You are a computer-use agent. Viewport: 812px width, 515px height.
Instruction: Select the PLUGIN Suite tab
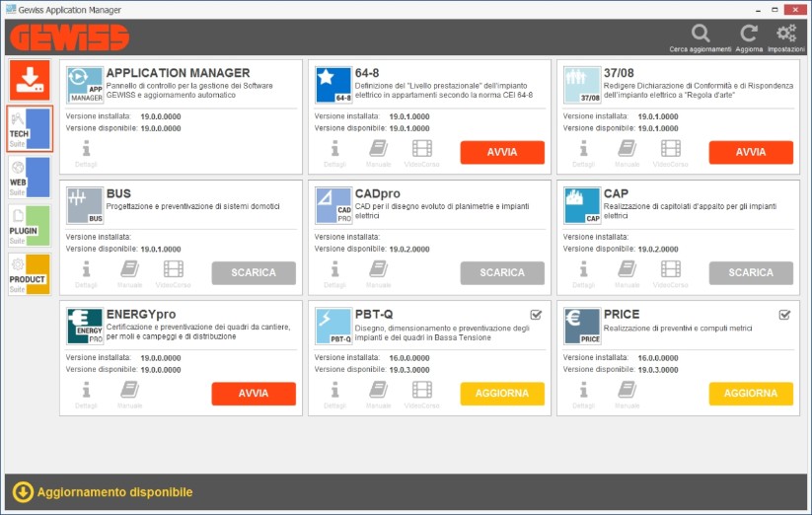tap(30, 226)
